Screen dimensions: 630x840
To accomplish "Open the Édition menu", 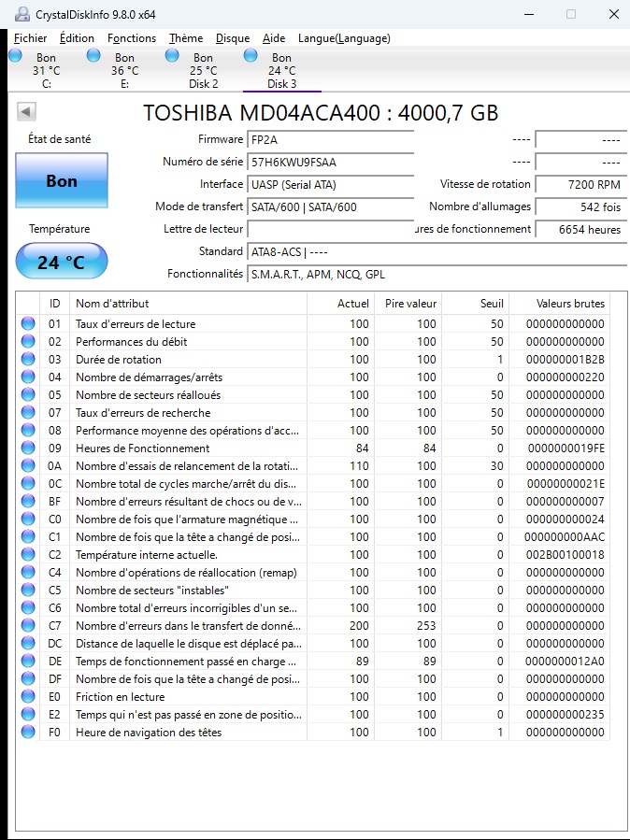I will pyautogui.click(x=77, y=38).
